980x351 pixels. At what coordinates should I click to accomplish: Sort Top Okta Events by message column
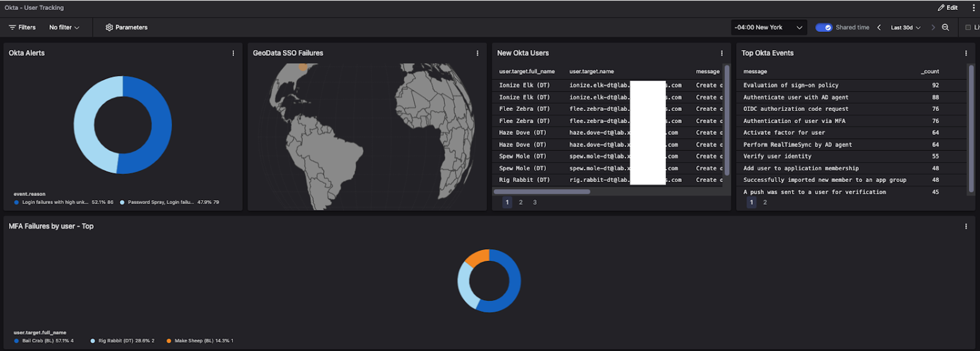(755, 71)
